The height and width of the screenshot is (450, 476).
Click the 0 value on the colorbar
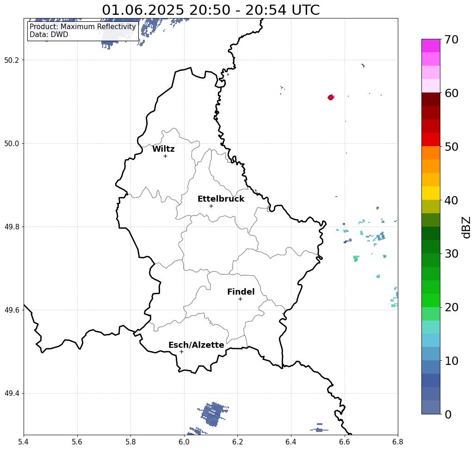[x=448, y=414]
